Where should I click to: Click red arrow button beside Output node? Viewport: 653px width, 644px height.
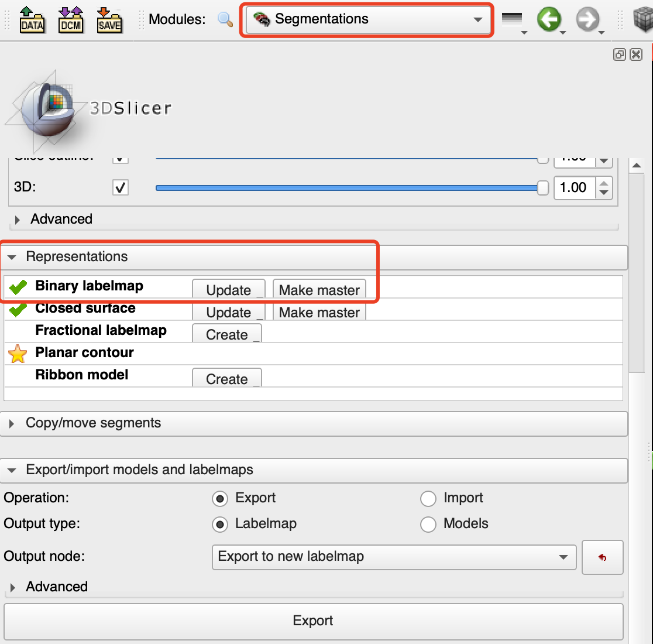pyautogui.click(x=602, y=557)
